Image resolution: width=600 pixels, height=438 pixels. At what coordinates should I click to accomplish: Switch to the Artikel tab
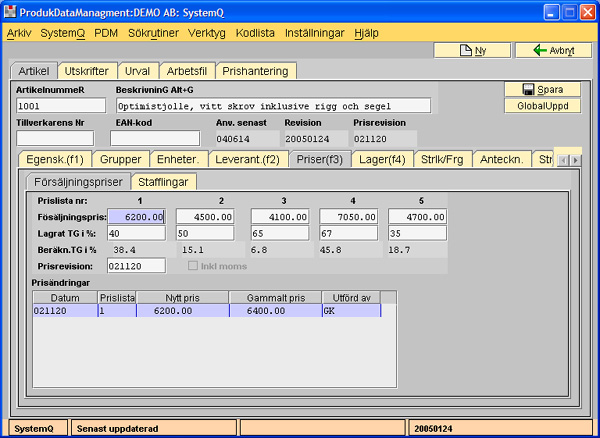click(x=34, y=71)
